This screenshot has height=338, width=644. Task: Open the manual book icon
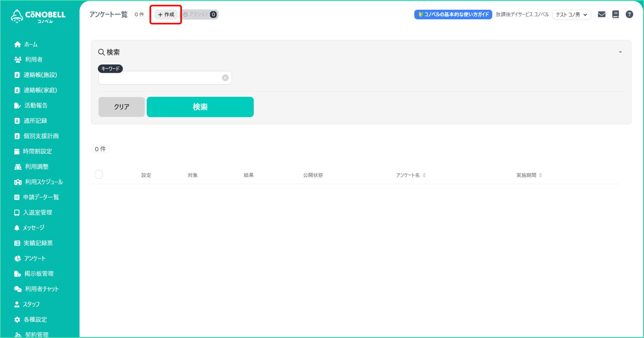(x=615, y=14)
